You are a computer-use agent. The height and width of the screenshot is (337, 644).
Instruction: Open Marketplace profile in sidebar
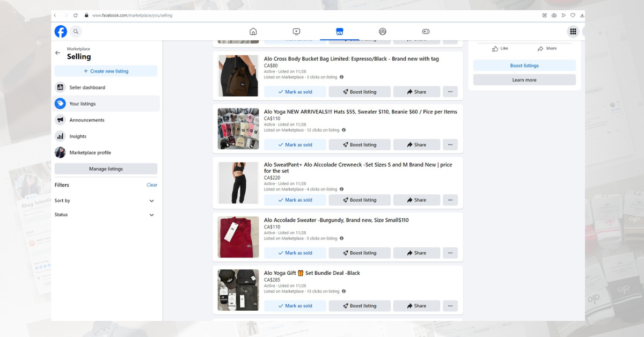click(x=107, y=152)
